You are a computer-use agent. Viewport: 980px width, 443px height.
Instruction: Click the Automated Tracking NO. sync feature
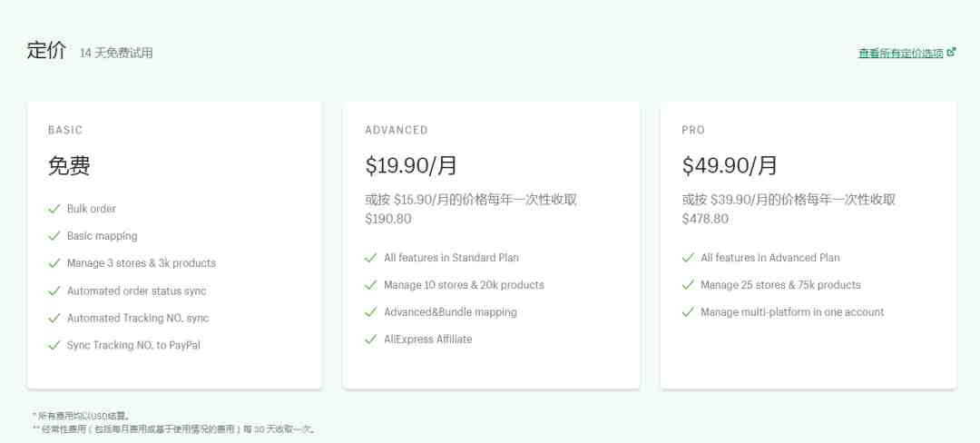point(138,318)
